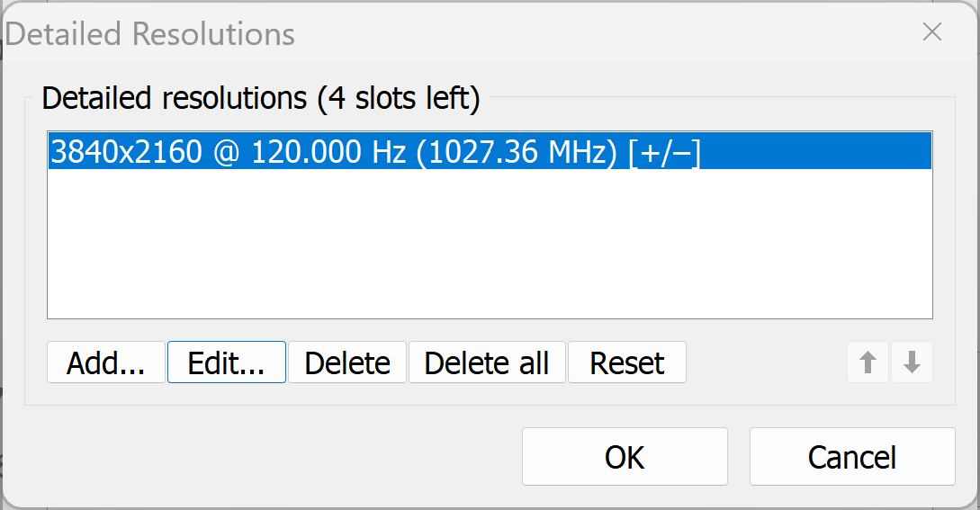This screenshot has height=510, width=980.
Task: Confirm changes with OK
Action: (x=625, y=457)
